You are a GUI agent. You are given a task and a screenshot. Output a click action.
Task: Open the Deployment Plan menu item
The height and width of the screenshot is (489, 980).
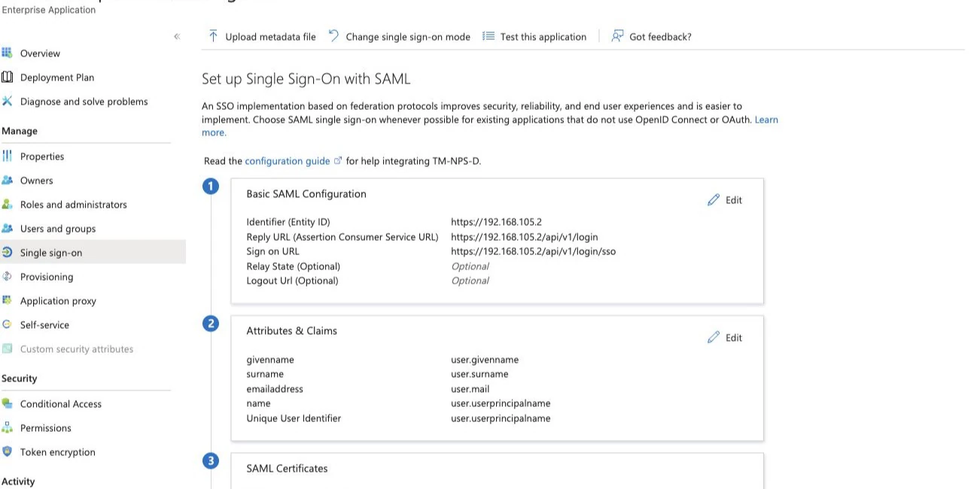[x=57, y=77]
